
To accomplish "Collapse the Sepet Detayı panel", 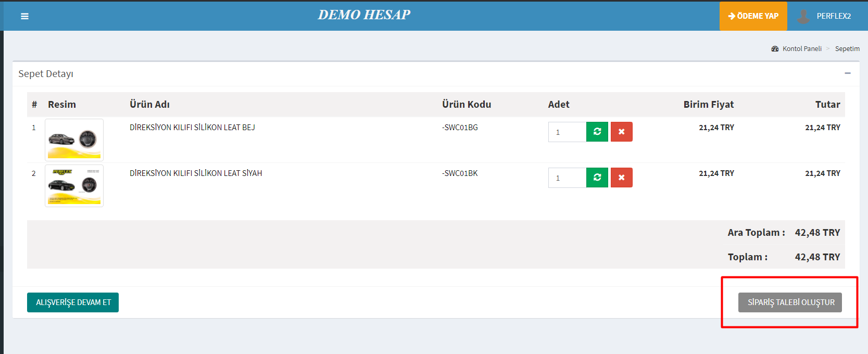I will point(847,73).
